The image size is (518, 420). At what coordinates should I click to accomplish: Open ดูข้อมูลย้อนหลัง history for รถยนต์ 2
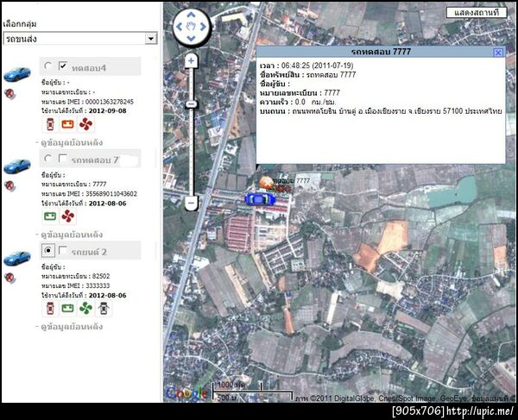[72, 327]
